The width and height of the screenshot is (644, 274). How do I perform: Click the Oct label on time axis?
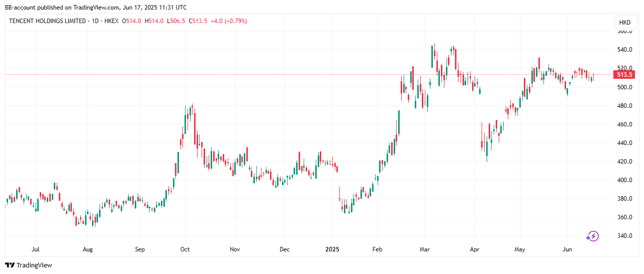pyautogui.click(x=185, y=249)
